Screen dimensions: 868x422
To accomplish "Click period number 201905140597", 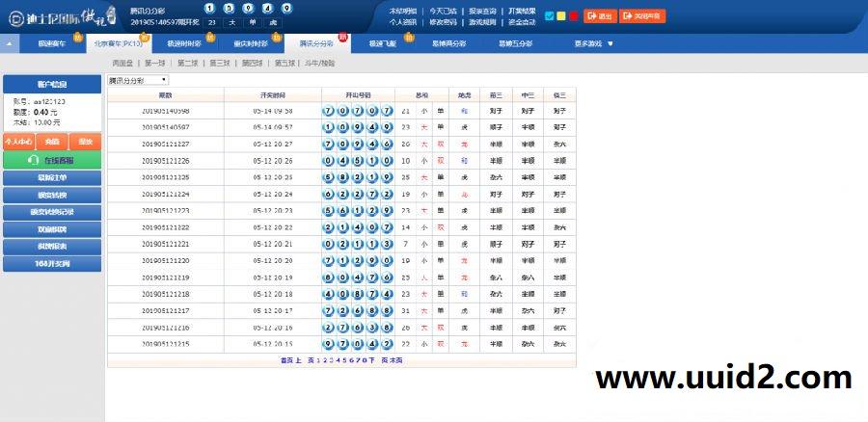I will click(166, 127).
